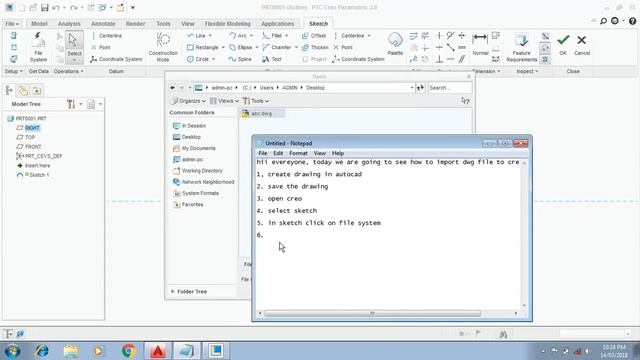This screenshot has height=360, width=640.
Task: Click the Thicken tool
Action: (x=315, y=47)
